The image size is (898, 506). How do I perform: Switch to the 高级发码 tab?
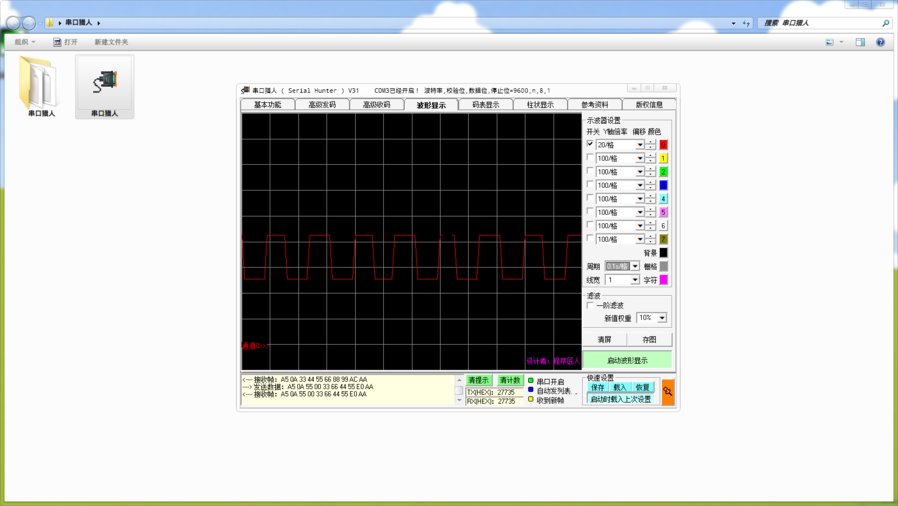pos(322,105)
